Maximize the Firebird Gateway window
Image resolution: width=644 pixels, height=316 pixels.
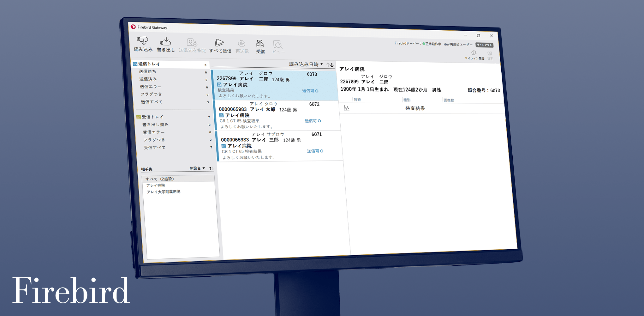click(478, 36)
